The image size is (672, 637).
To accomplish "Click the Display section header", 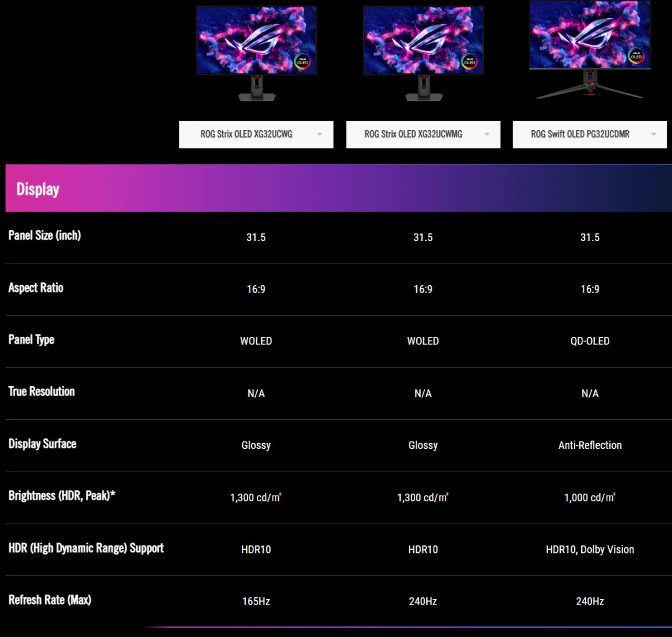I will point(338,188).
